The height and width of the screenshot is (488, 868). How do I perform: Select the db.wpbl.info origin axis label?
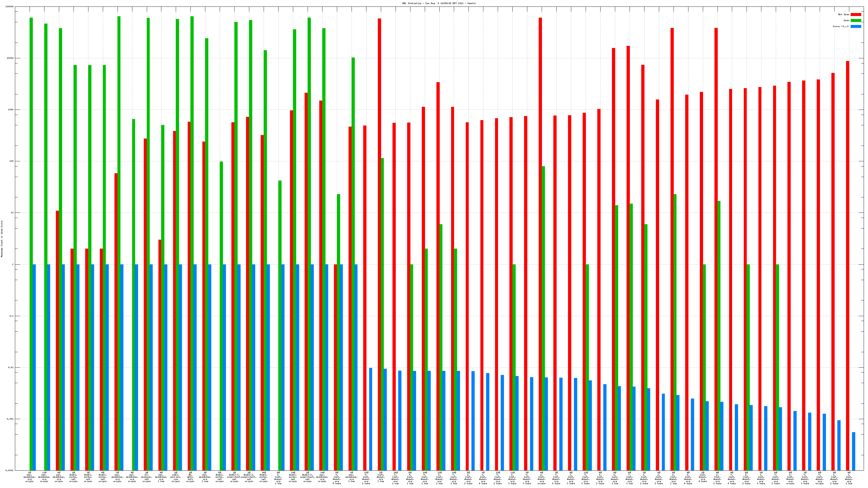click(x=190, y=477)
